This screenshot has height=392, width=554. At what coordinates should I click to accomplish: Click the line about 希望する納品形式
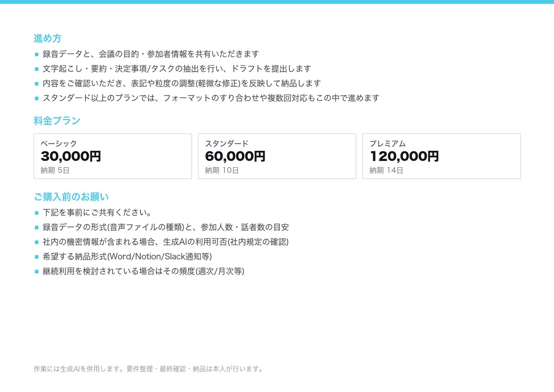click(x=127, y=256)
